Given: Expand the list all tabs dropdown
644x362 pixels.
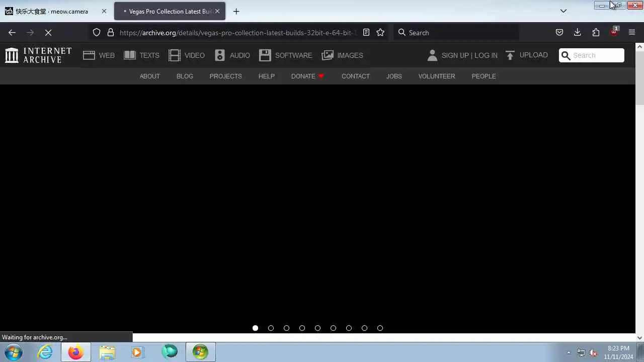Looking at the screenshot, I should 563,11.
